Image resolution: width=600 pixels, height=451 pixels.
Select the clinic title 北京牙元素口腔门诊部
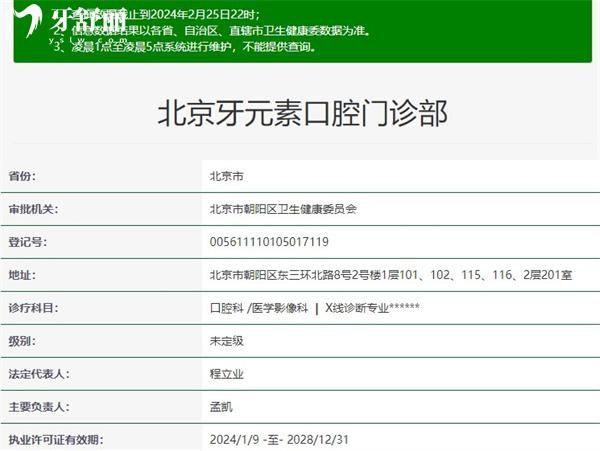click(x=302, y=113)
